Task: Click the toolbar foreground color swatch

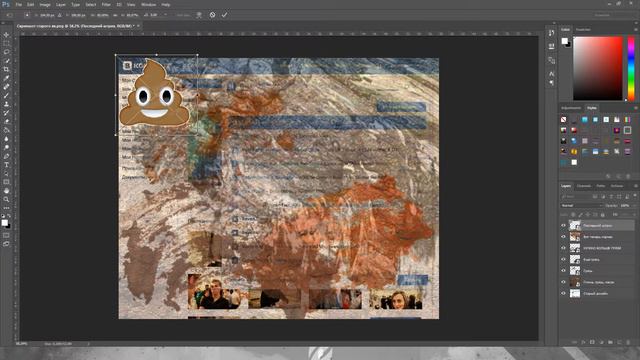Action: (x=4, y=222)
